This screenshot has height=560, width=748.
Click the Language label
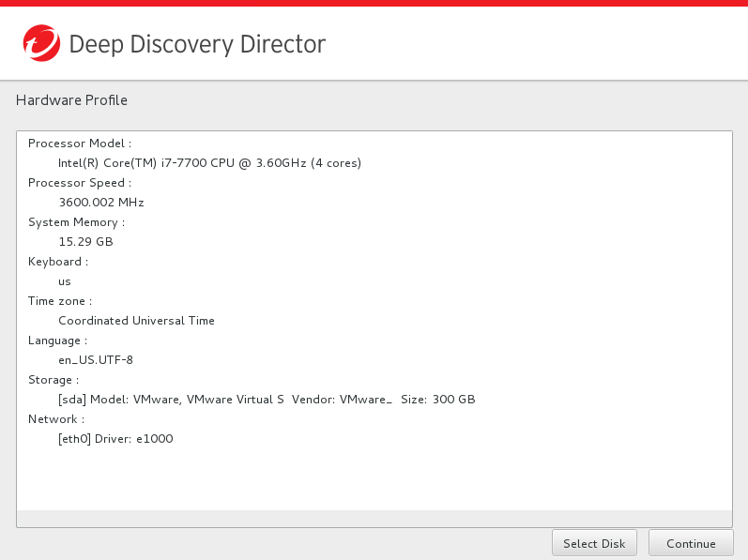(57, 341)
